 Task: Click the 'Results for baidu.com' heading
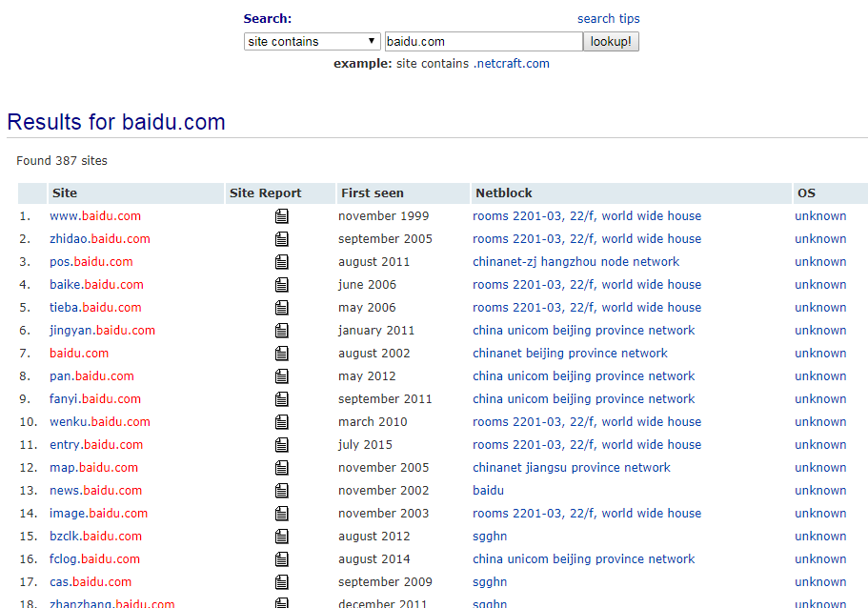pyautogui.click(x=116, y=122)
